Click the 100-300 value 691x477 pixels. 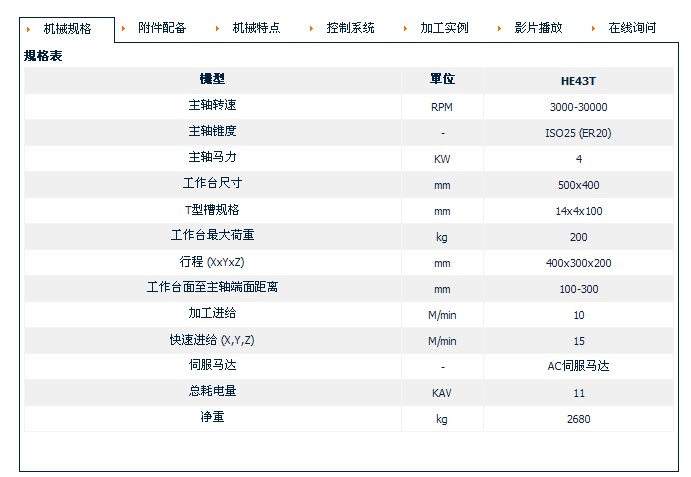tap(579, 289)
